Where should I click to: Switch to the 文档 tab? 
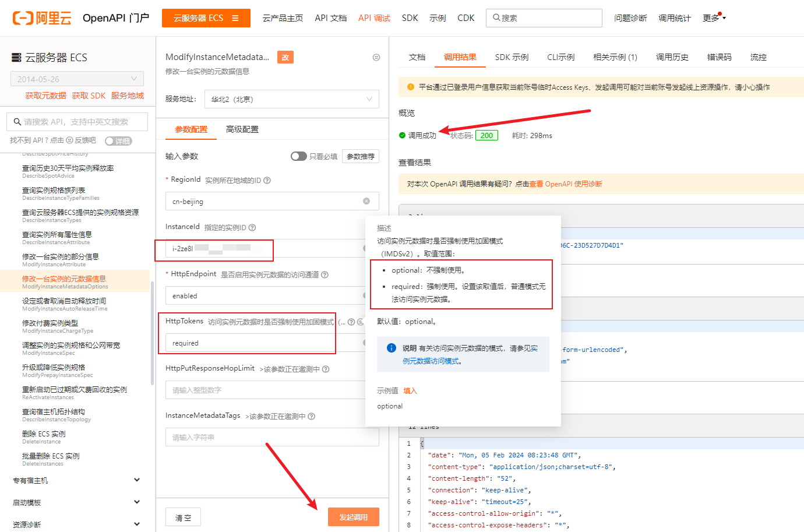[417, 57]
